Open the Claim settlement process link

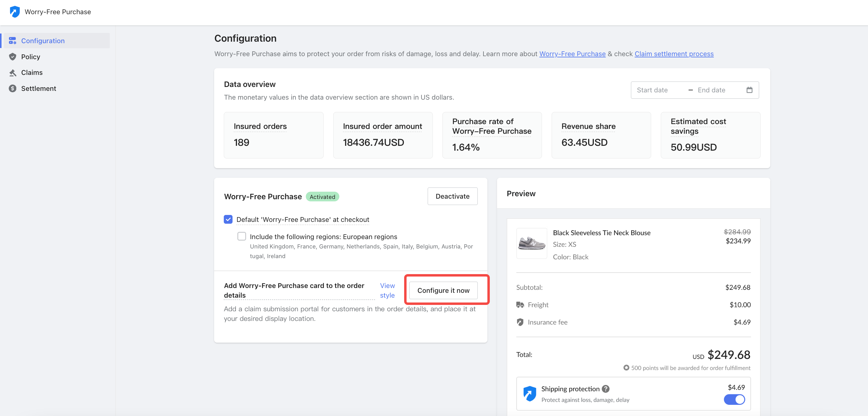coord(674,54)
